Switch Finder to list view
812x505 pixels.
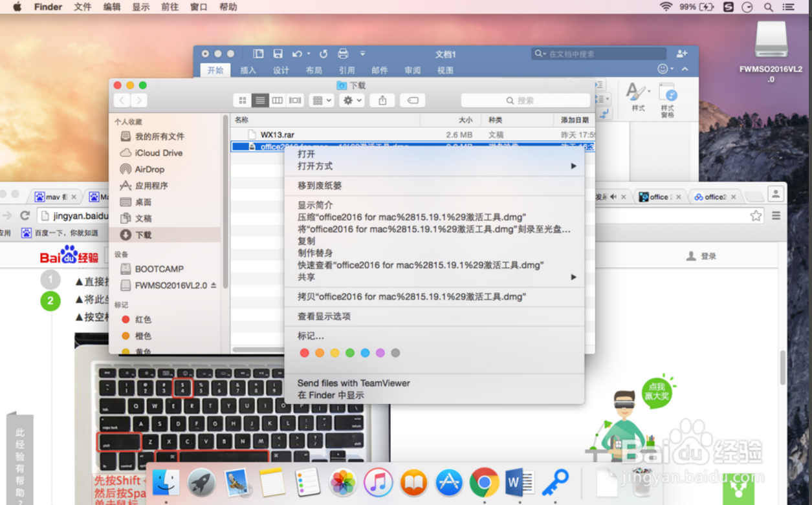point(260,100)
